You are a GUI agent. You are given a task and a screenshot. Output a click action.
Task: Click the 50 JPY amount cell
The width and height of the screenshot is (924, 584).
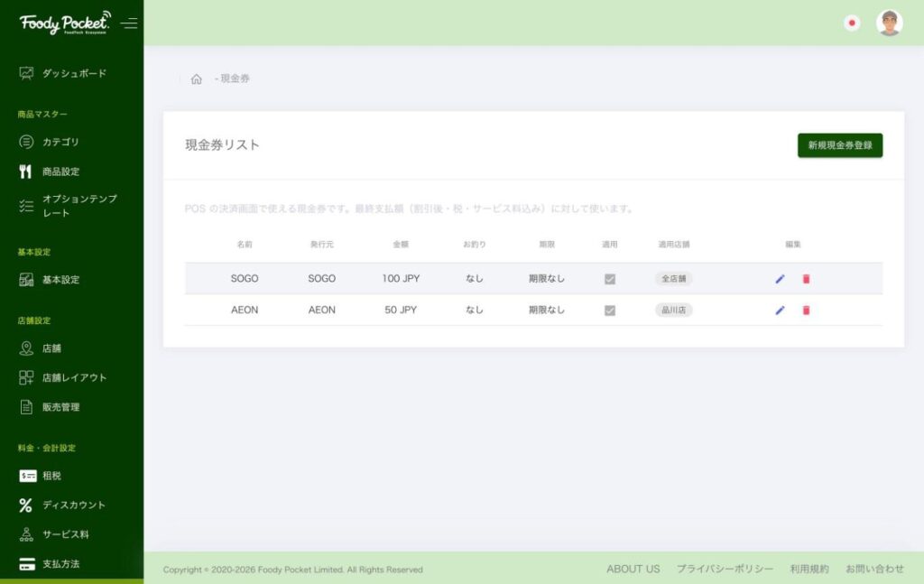click(401, 310)
